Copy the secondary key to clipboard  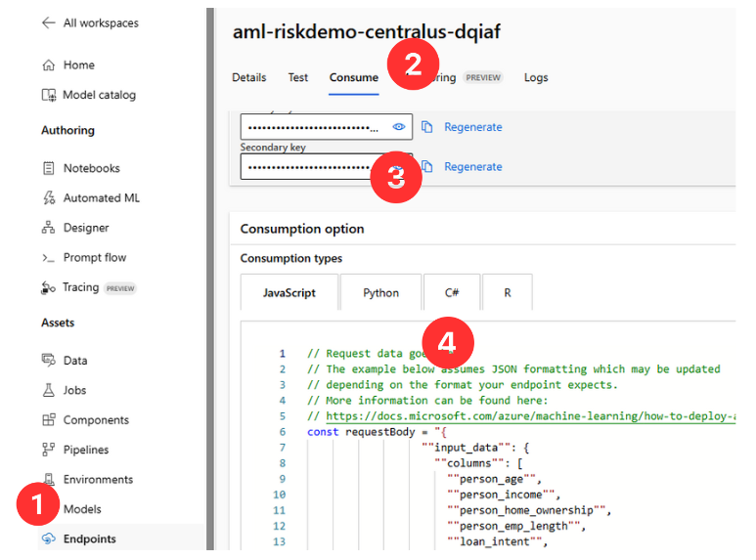pos(425,167)
